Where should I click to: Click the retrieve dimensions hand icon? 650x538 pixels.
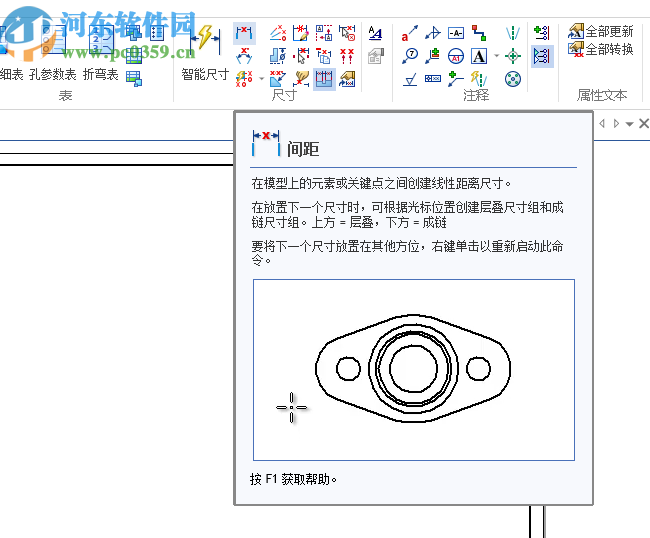301,78
